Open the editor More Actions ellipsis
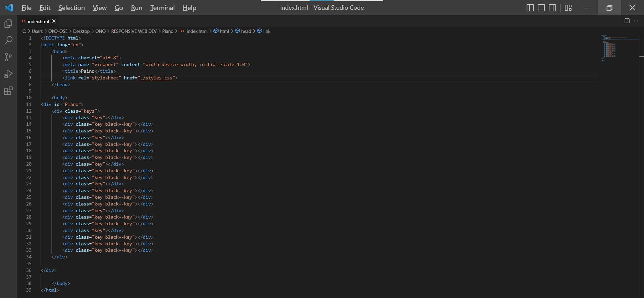Image resolution: width=644 pixels, height=298 pixels. point(636,21)
